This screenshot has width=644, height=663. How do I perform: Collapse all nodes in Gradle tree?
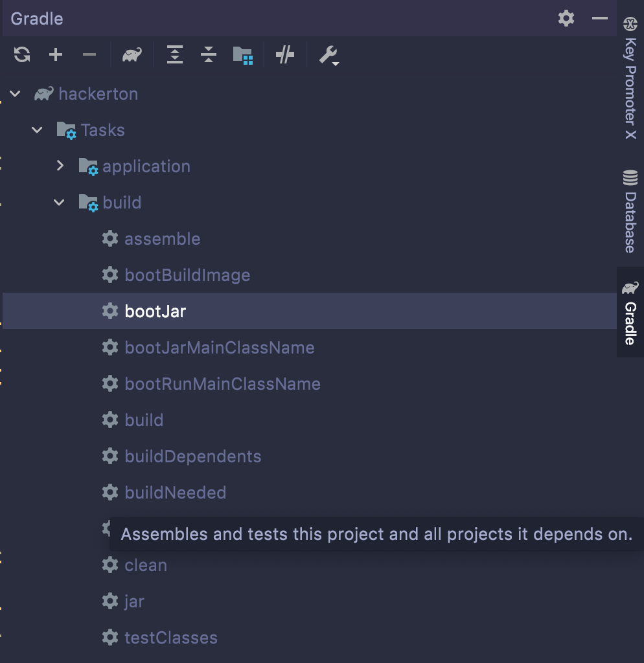(209, 54)
